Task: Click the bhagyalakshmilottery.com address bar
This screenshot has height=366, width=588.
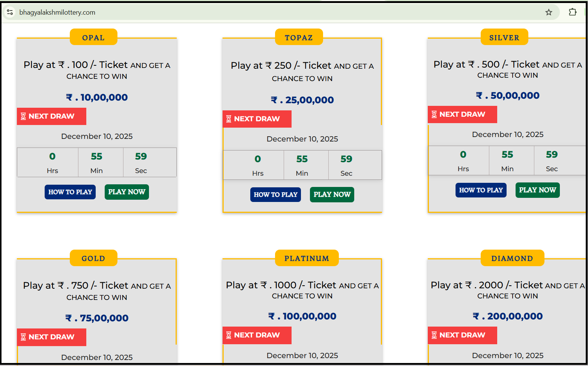Action: coord(263,12)
